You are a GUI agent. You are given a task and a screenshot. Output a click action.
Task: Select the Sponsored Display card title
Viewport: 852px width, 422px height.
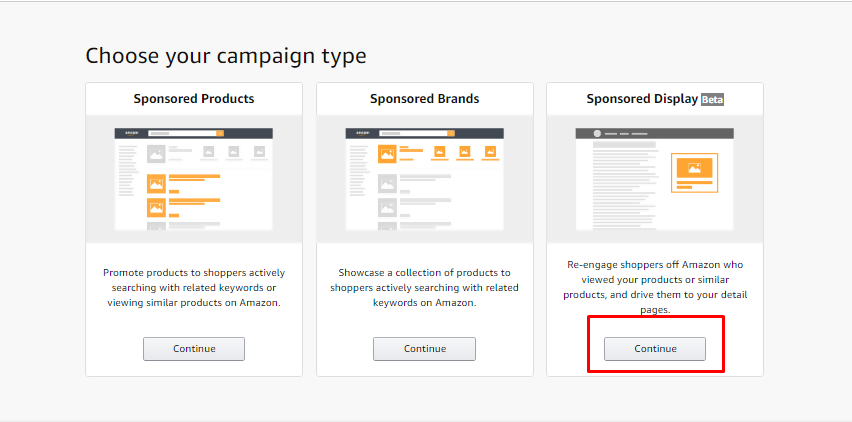coord(642,99)
